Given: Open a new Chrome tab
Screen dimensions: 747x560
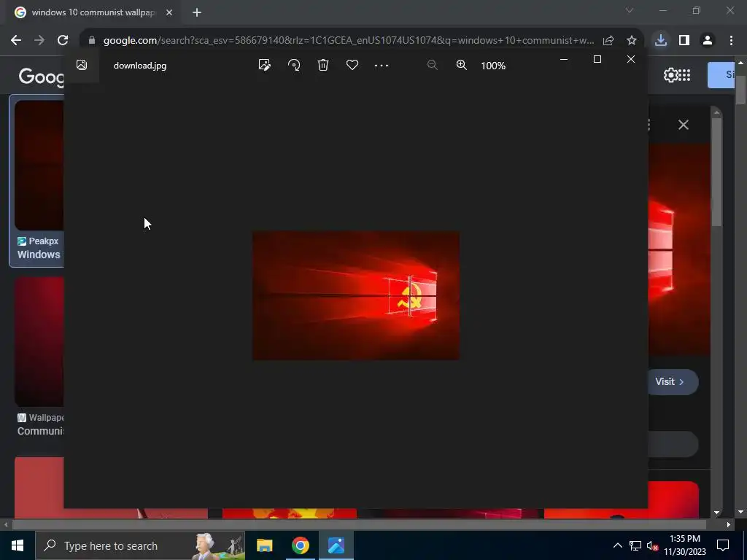Looking at the screenshot, I should point(197,12).
